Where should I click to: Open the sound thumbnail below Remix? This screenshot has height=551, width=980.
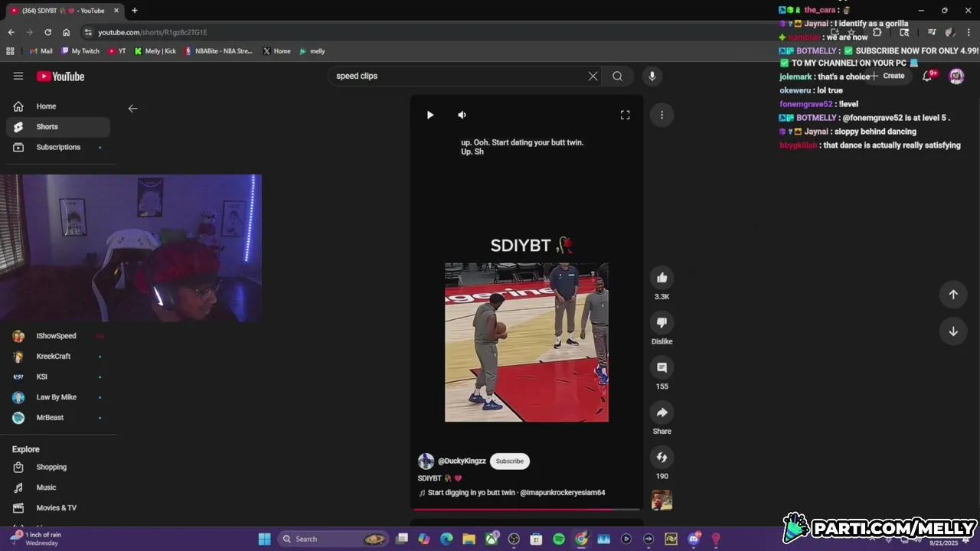tap(661, 500)
